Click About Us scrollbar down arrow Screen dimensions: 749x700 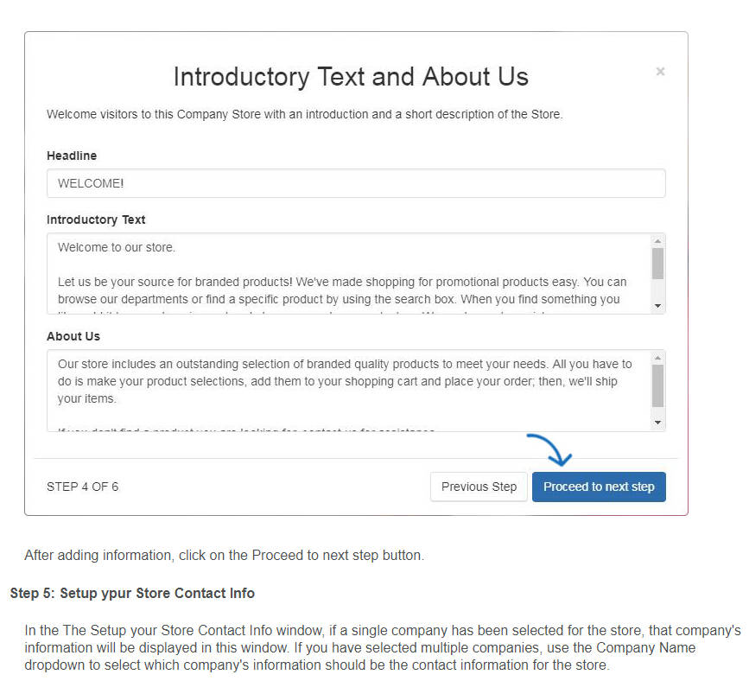click(657, 423)
